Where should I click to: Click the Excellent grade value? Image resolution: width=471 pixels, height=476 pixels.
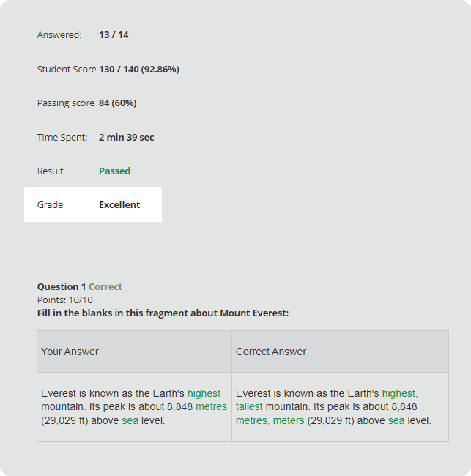tap(119, 205)
